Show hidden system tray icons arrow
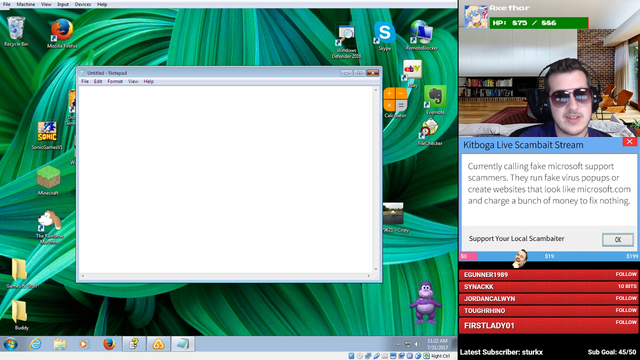Image resolution: width=640 pixels, height=360 pixels. tap(398, 344)
